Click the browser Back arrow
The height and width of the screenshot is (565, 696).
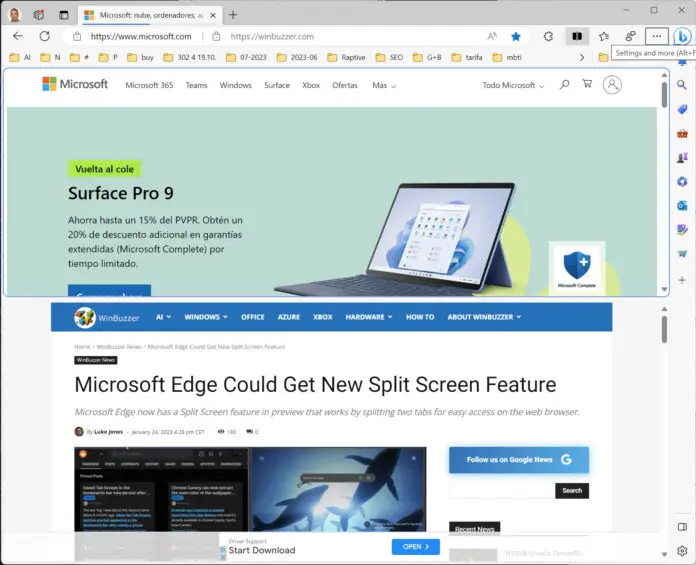tap(18, 36)
